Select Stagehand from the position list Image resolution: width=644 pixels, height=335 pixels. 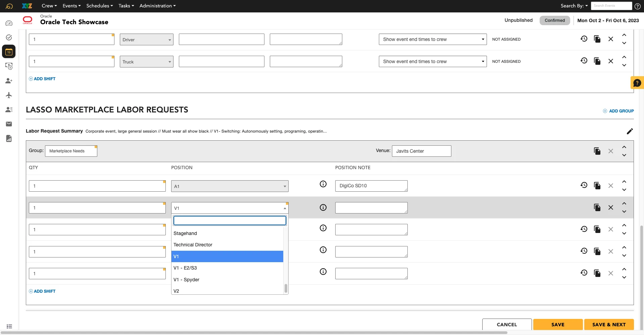tap(228, 233)
